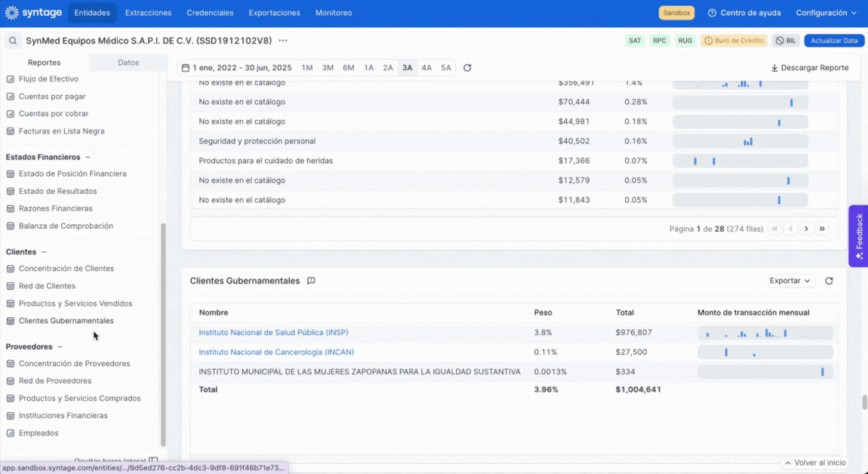The width and height of the screenshot is (868, 474).
Task: Click the download icon of Descargar Reporte
Action: point(774,68)
